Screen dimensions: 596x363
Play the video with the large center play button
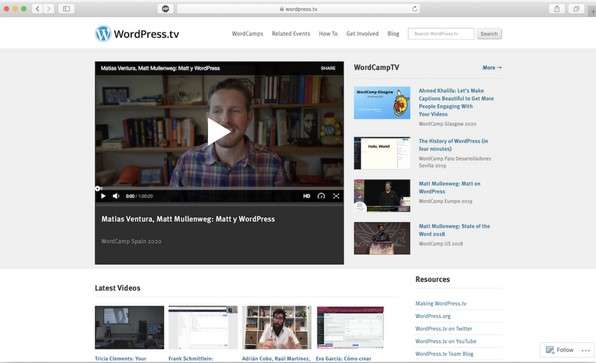pyautogui.click(x=219, y=132)
